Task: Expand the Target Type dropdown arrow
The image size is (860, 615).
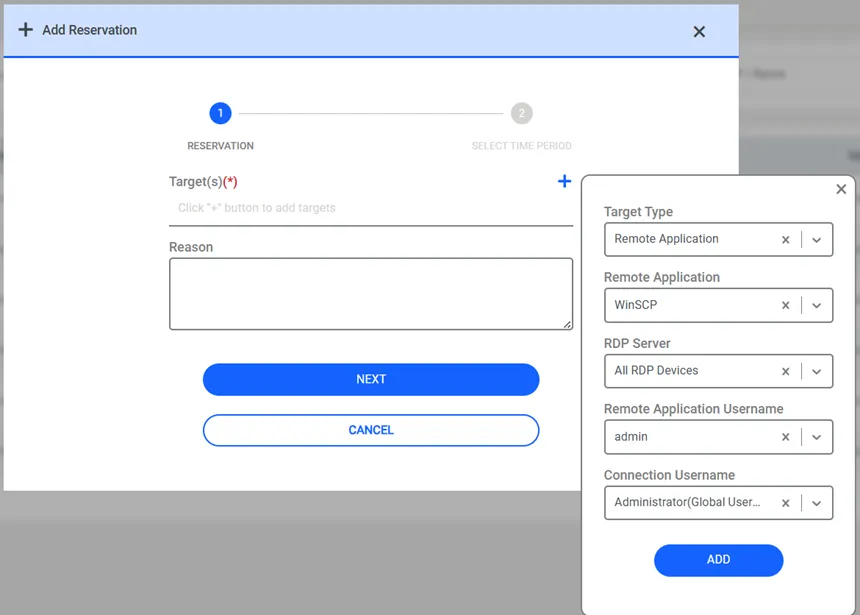Action: pos(817,240)
